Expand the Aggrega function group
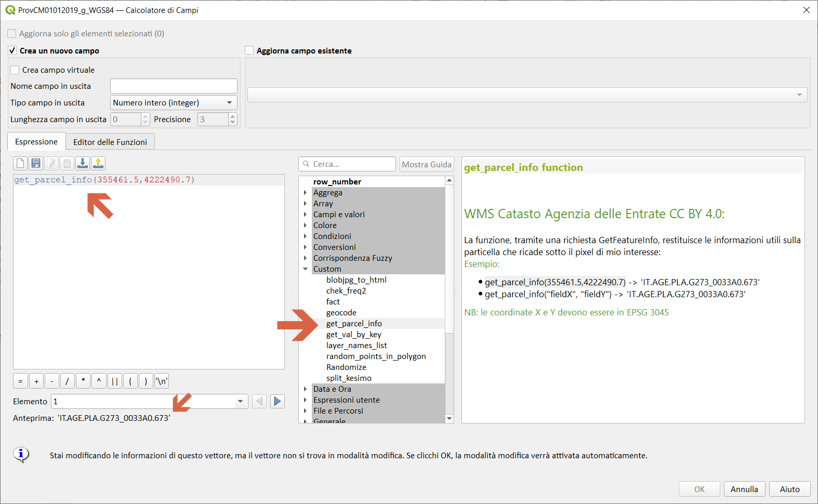The image size is (818, 504). [x=306, y=193]
